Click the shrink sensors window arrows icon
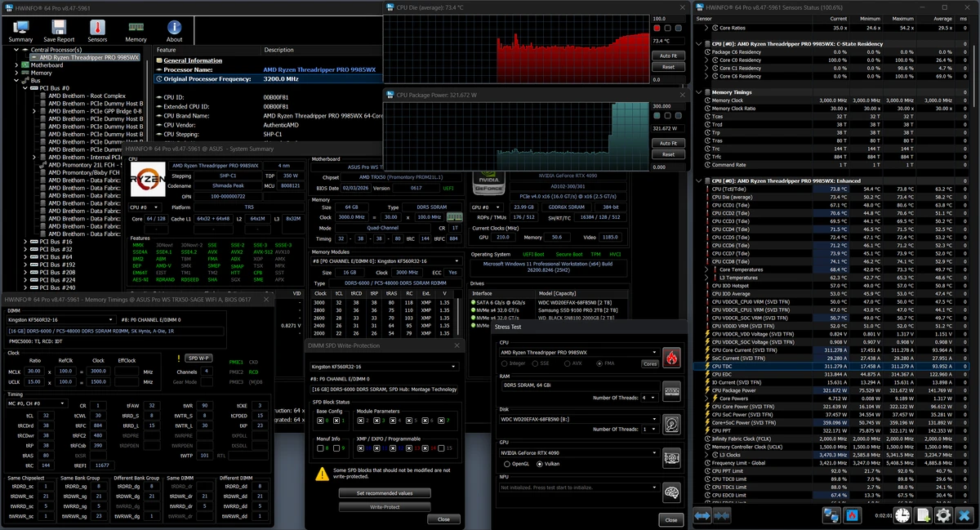Screen dimensions: 980x530 tap(721, 515)
